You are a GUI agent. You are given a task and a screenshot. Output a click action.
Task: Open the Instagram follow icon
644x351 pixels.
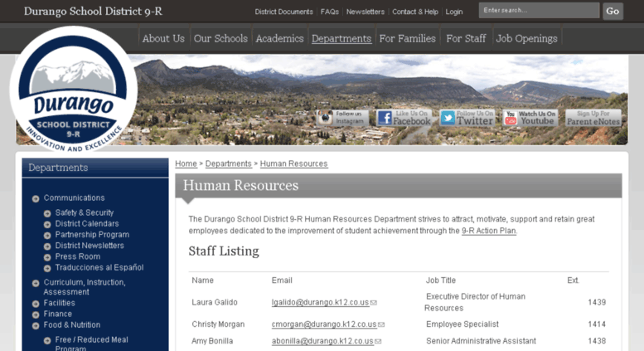(x=342, y=118)
